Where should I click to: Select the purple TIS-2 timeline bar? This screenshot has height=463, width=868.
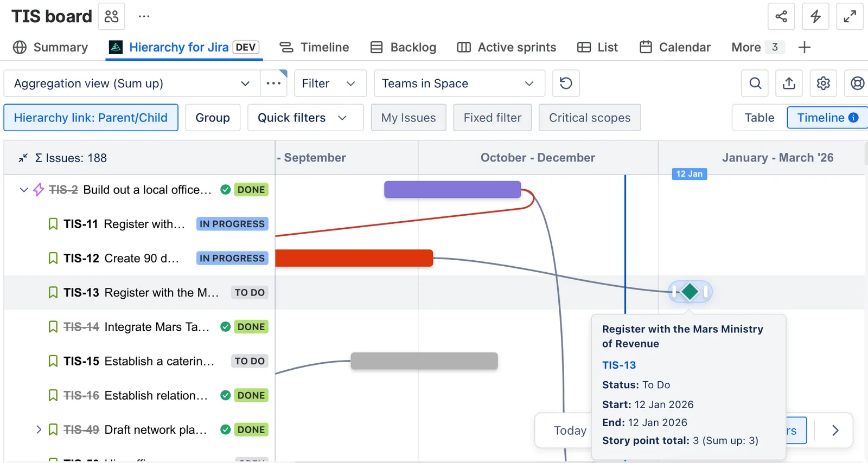[452, 190]
